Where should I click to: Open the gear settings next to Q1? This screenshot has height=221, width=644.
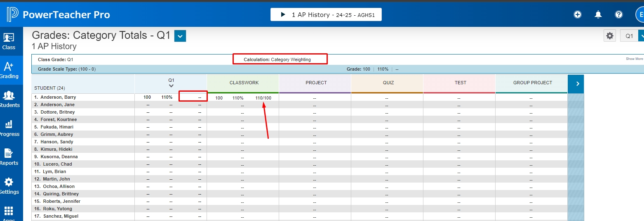coord(610,36)
